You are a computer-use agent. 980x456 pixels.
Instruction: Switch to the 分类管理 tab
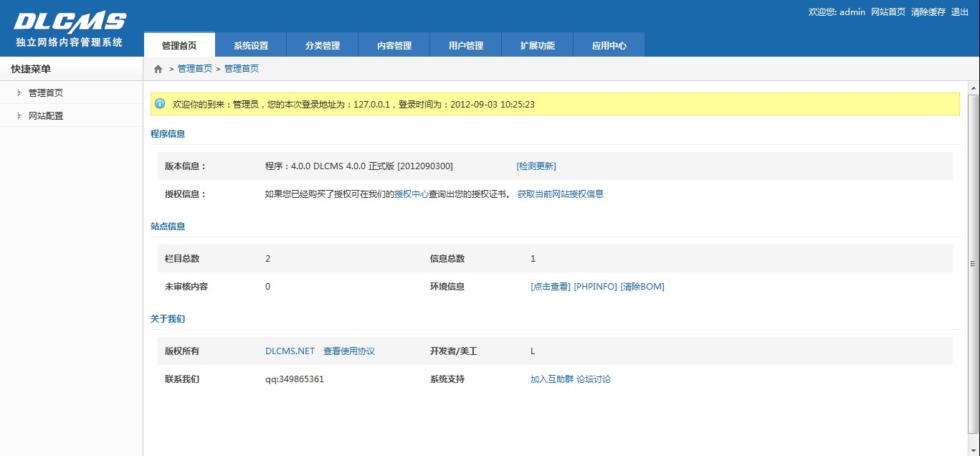(x=323, y=45)
